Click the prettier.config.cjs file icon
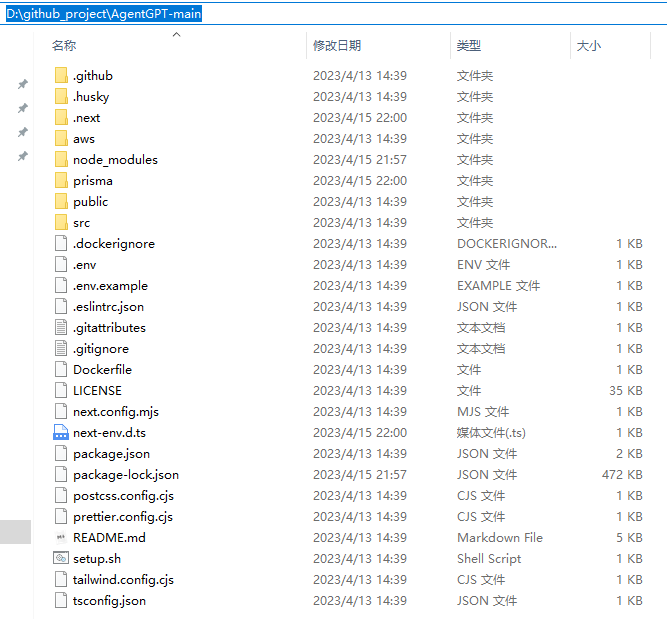This screenshot has height=619, width=667. (x=61, y=516)
